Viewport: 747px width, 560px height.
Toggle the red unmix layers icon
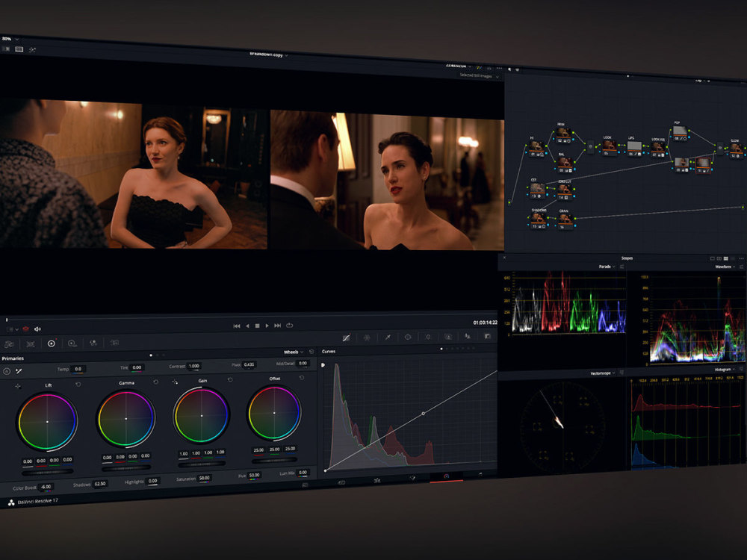point(25,329)
